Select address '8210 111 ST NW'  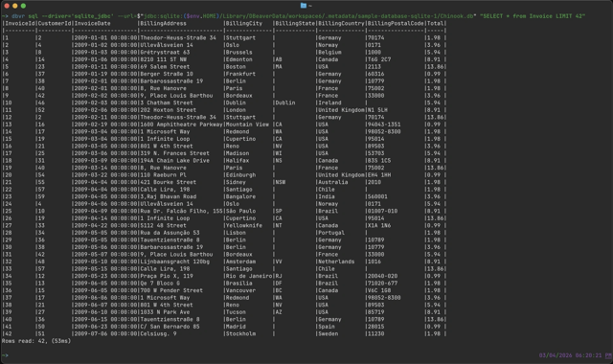(x=164, y=59)
